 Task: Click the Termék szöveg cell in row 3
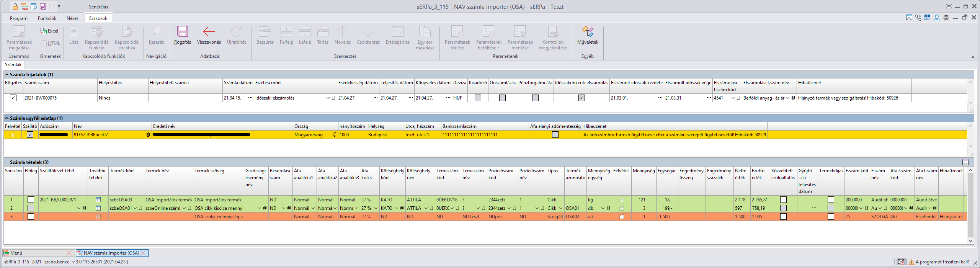218,217
